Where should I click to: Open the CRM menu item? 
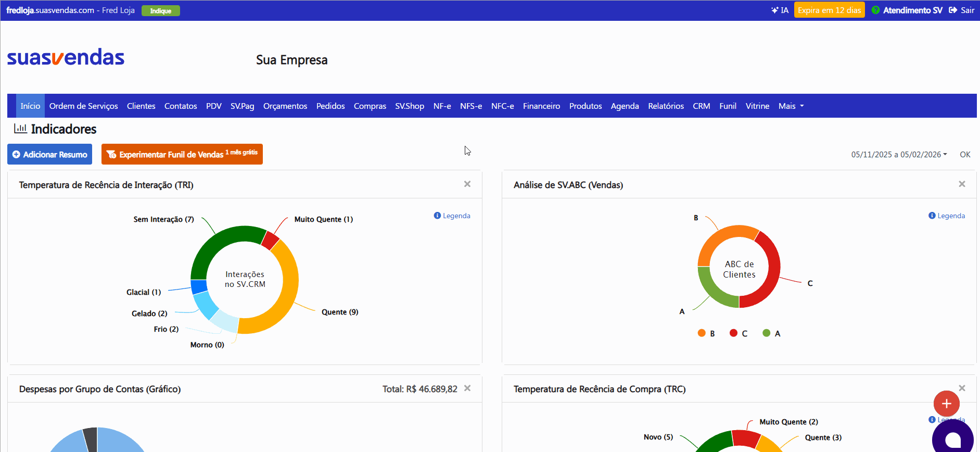coord(702,106)
